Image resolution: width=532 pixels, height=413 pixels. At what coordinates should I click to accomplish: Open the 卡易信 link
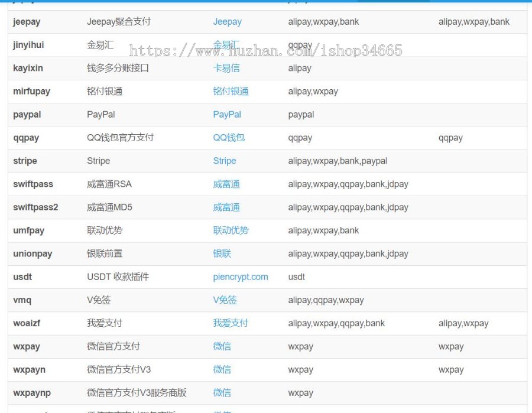point(226,68)
